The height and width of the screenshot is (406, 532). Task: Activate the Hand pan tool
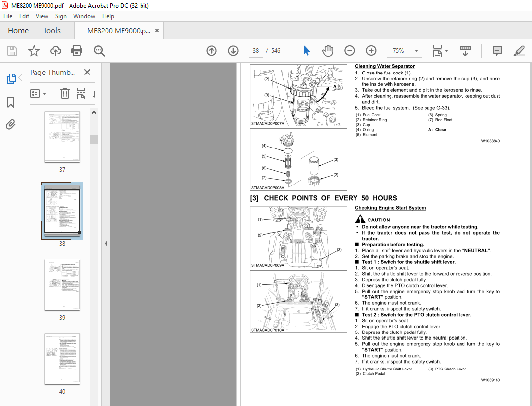pos(328,51)
